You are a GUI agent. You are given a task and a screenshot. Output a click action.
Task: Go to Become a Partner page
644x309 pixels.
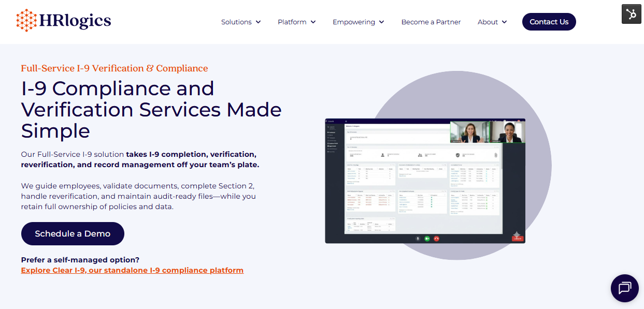[431, 22]
